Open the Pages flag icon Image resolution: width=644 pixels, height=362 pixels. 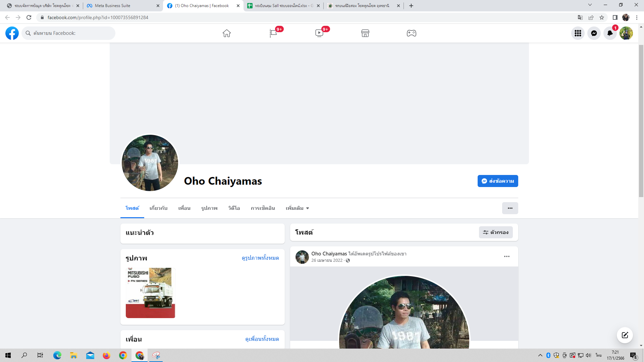click(x=273, y=33)
